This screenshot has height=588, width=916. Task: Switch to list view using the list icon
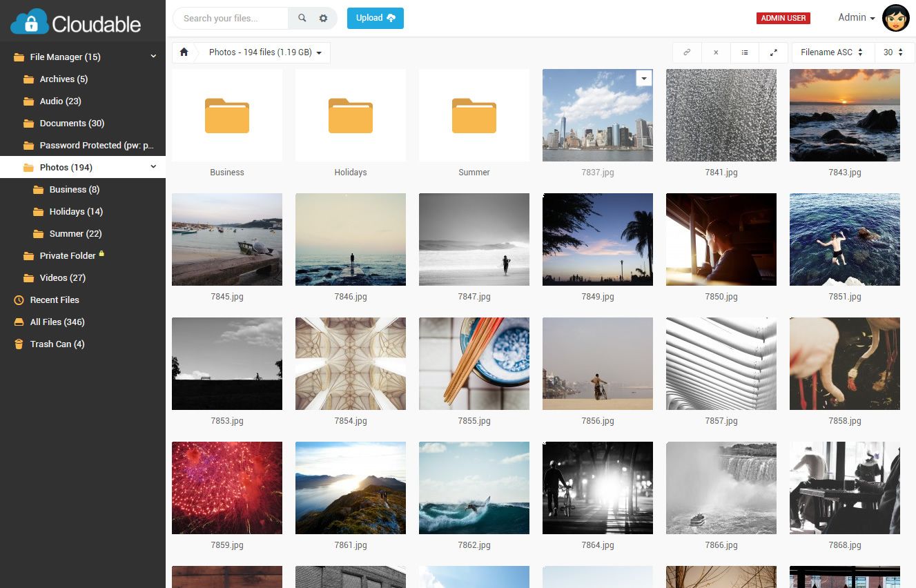[745, 52]
